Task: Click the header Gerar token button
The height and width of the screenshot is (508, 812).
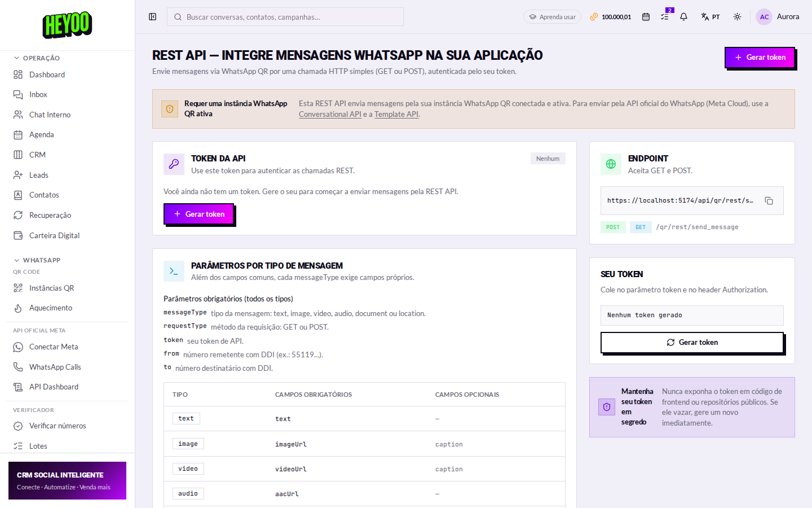Action: (760, 58)
